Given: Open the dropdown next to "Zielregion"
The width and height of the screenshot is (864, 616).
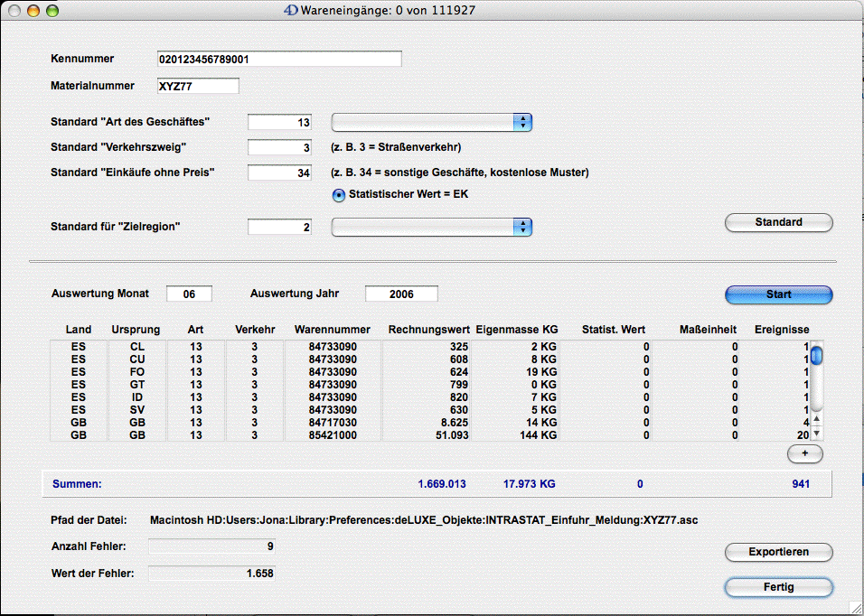Looking at the screenshot, I should (x=425, y=227).
